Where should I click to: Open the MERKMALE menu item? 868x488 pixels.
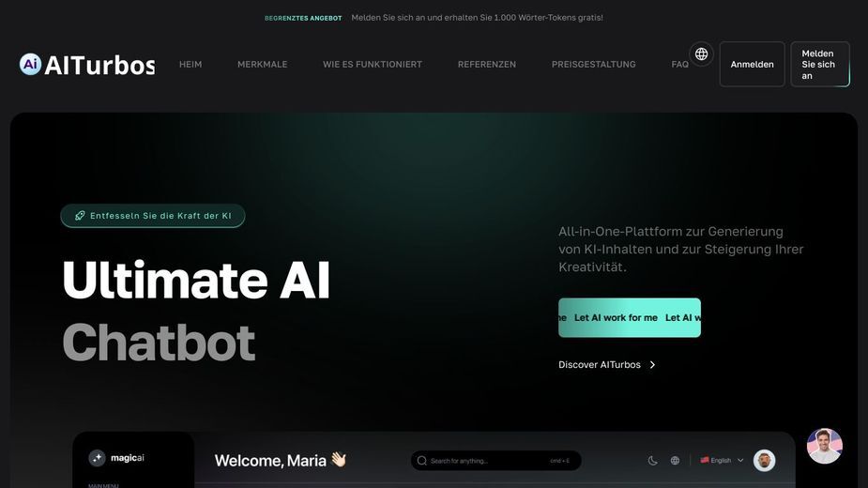click(x=263, y=64)
